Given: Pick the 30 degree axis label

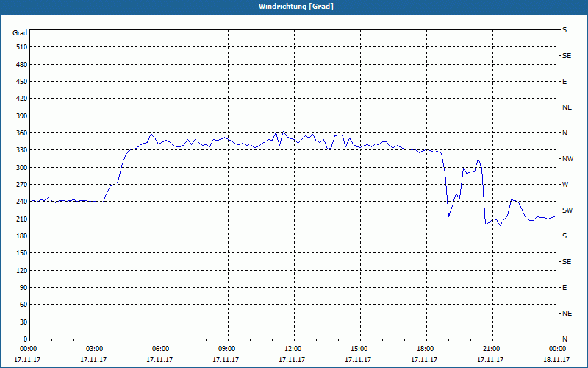Looking at the screenshot, I should [x=24, y=322].
